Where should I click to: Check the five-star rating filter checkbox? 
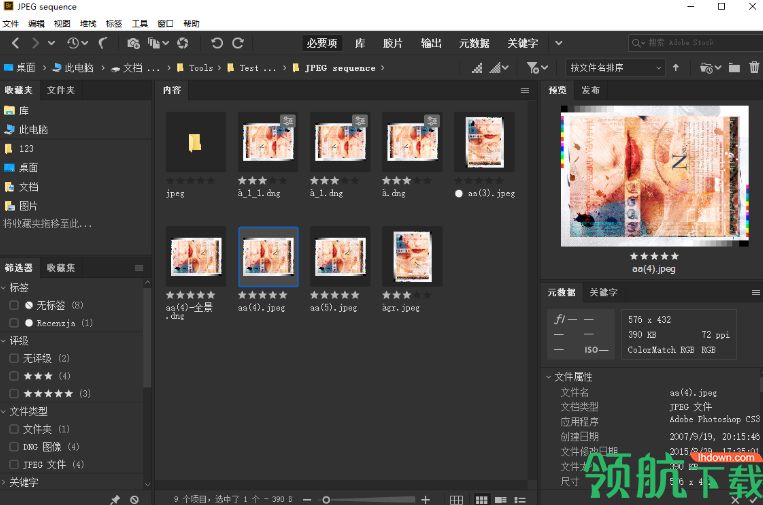point(14,393)
